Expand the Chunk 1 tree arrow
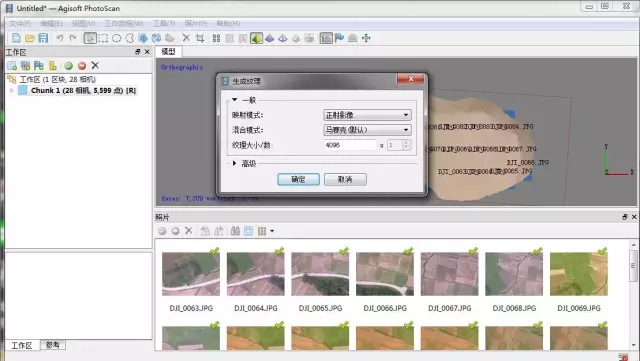Viewport: 640px width, 361px height. [x=11, y=90]
